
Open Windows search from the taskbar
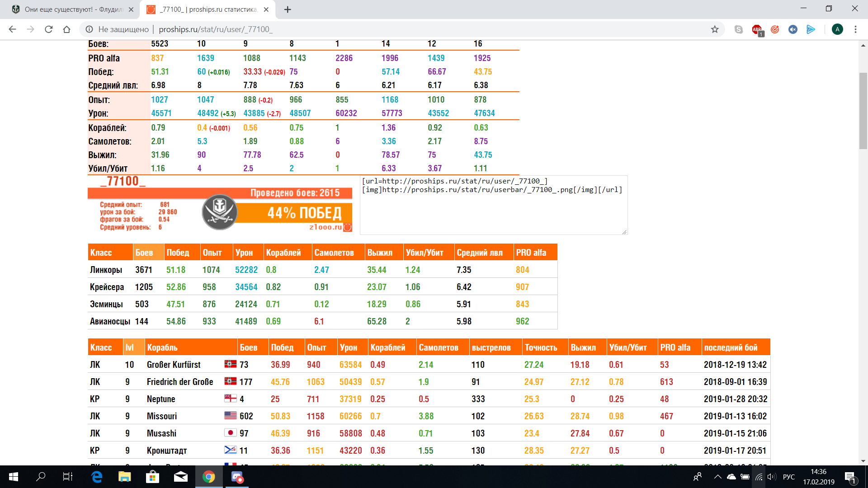[x=41, y=477]
